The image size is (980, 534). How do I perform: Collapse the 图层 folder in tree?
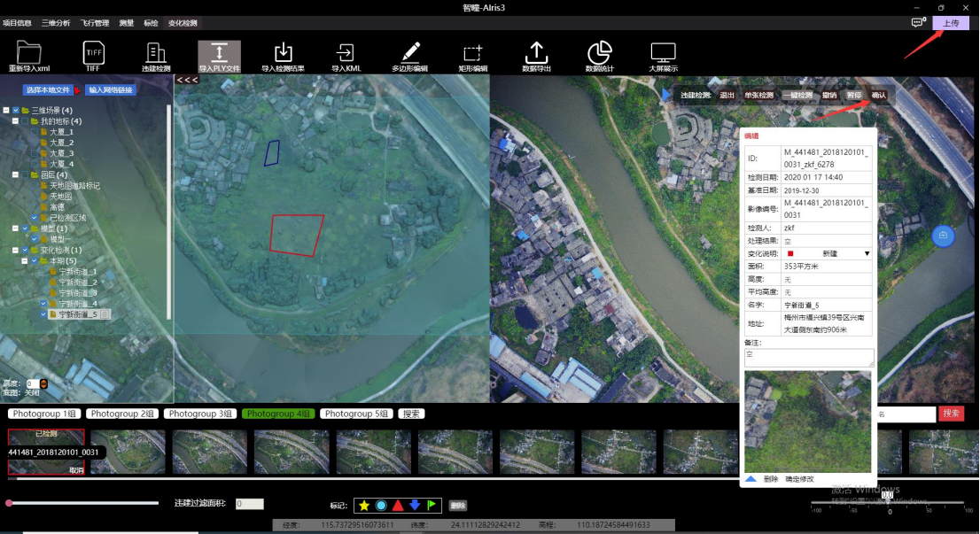pyautogui.click(x=16, y=174)
